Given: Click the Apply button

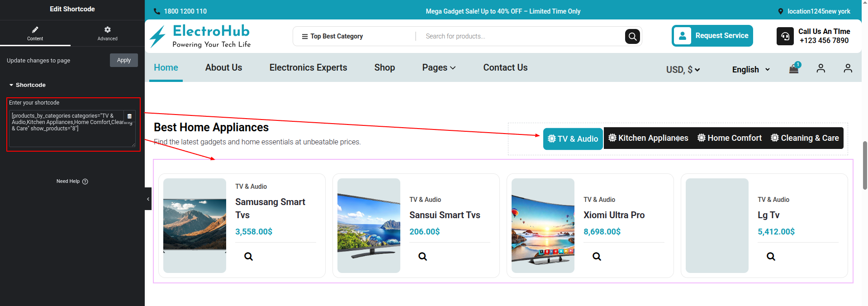Looking at the screenshot, I should (x=123, y=60).
